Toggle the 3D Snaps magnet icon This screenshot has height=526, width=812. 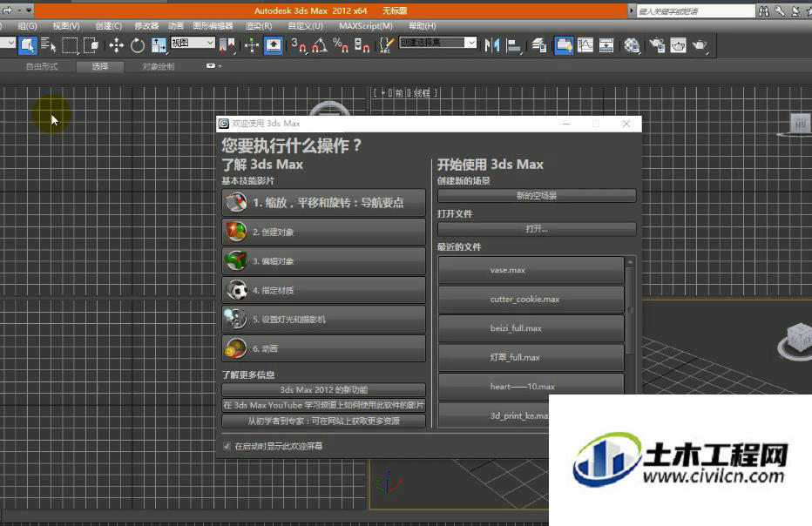click(x=298, y=45)
